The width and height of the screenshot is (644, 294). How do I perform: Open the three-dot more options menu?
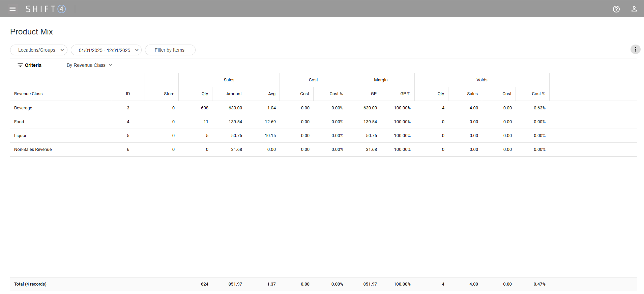coord(635,49)
